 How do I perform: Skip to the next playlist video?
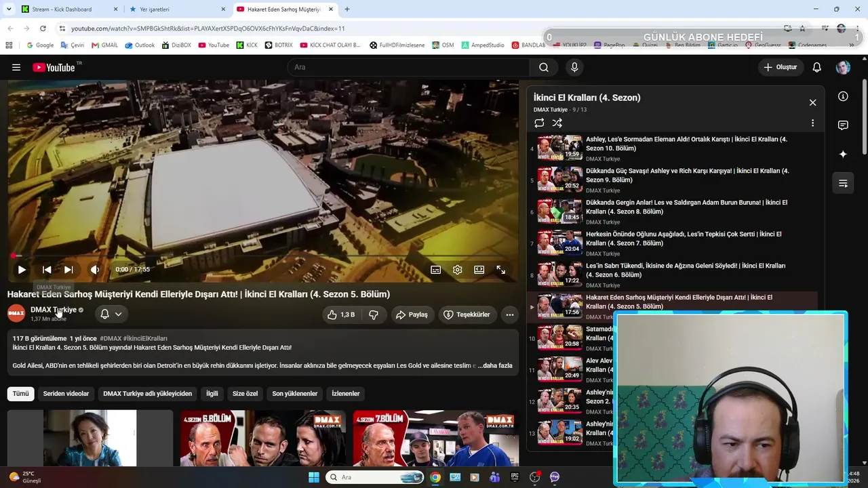coord(68,270)
